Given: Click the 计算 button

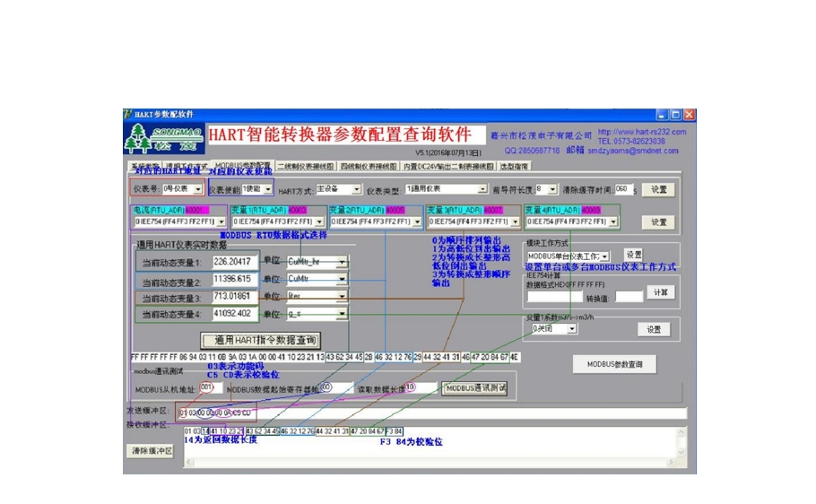Looking at the screenshot, I should click(660, 292).
